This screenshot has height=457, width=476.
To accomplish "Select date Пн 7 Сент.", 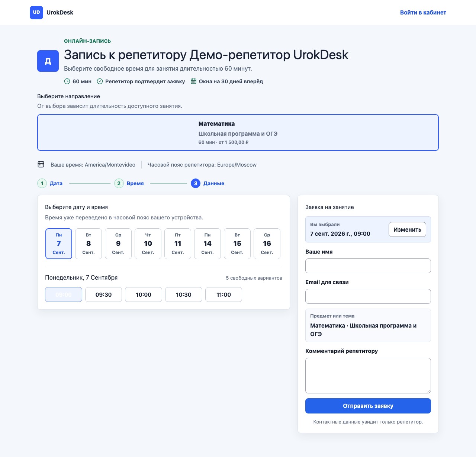I will [59, 244].
